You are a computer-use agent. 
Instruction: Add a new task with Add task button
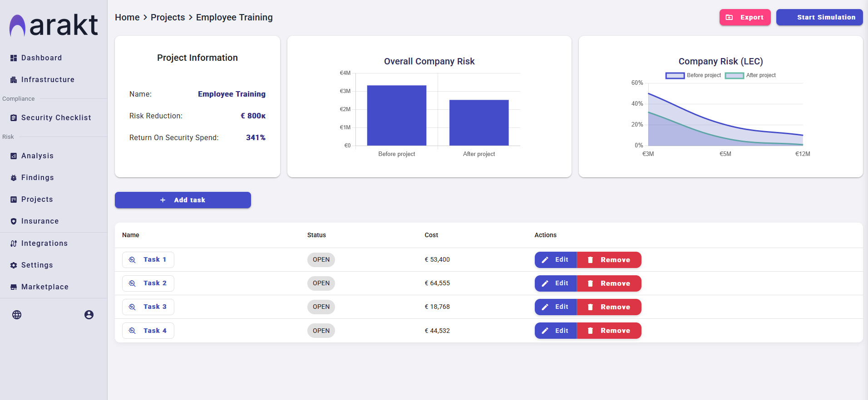pos(182,200)
